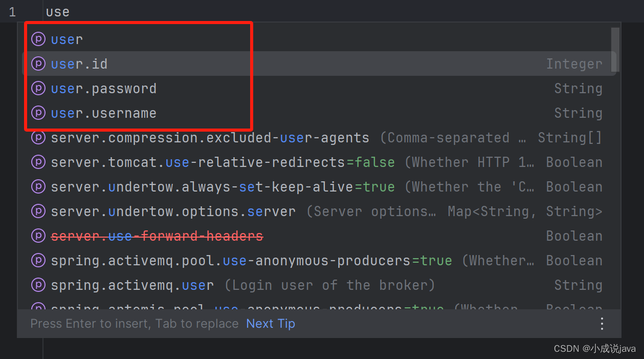Click the property icon beside spring.activemq.user
This screenshot has height=359, width=644.
(x=38, y=285)
